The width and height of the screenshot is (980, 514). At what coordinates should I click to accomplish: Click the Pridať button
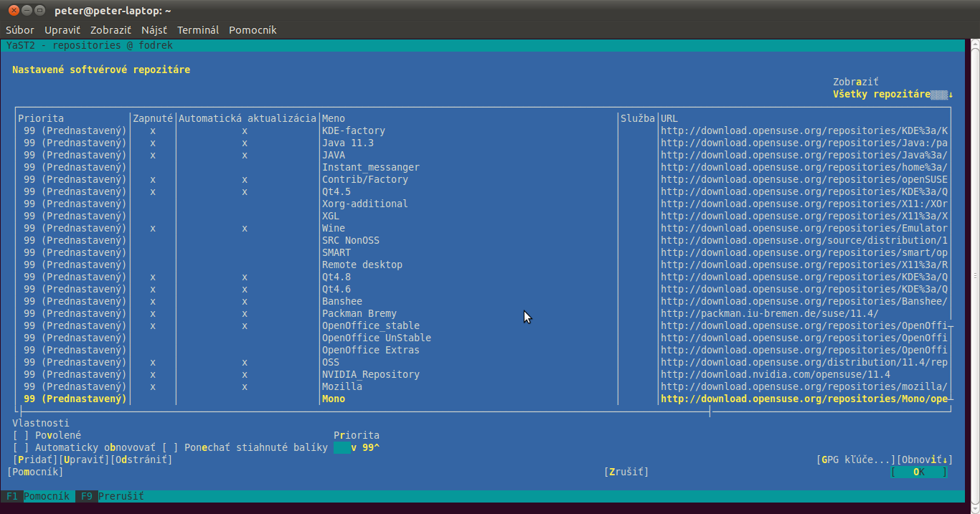point(35,460)
